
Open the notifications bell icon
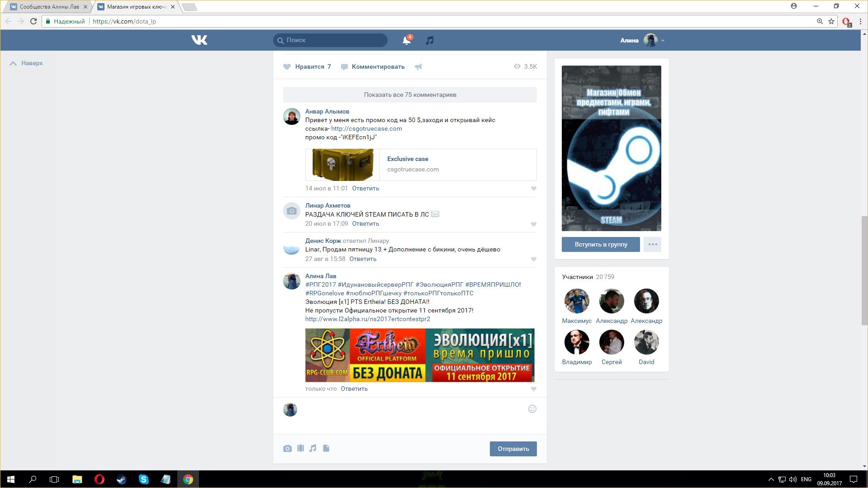(x=407, y=40)
